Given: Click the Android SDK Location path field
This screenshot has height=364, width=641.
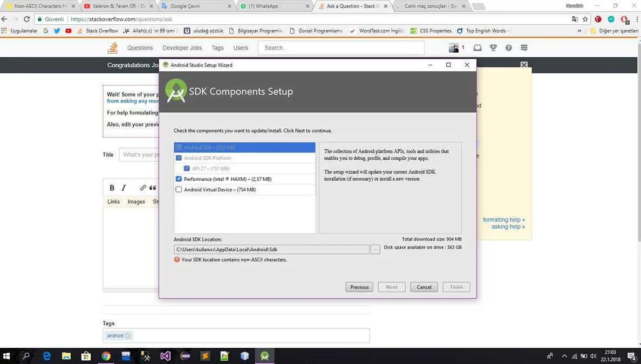Looking at the screenshot, I should 271,249.
